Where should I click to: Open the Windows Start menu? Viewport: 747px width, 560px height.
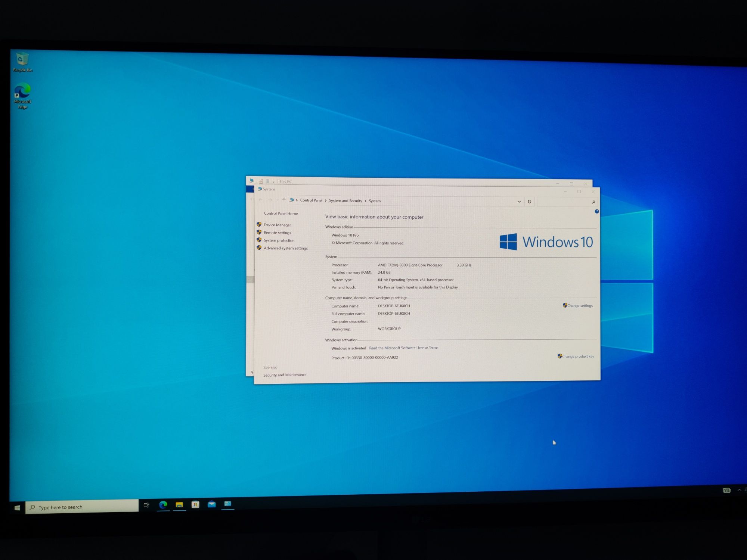coord(17,508)
